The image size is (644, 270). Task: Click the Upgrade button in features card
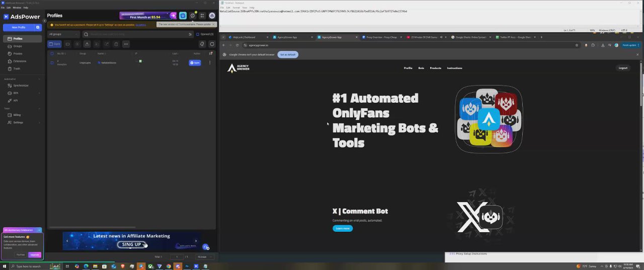pos(35,255)
